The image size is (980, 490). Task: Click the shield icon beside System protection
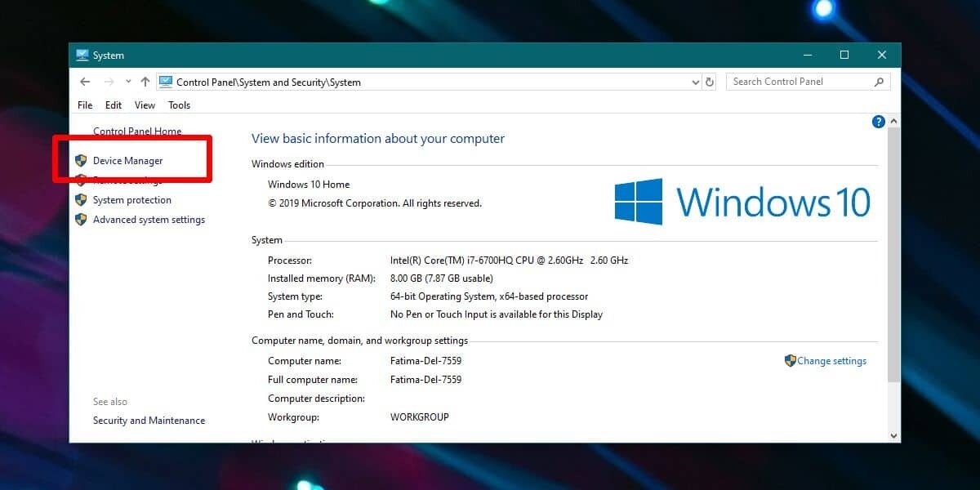tap(81, 200)
